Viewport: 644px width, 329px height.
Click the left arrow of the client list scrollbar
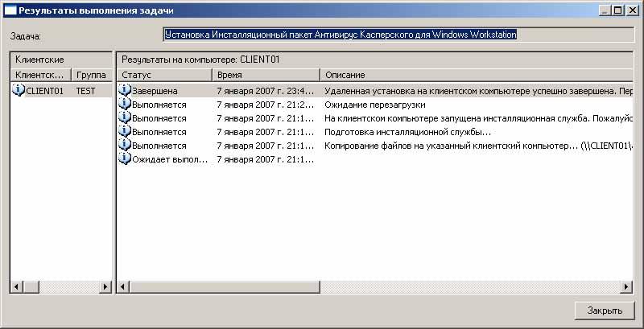[x=16, y=286]
